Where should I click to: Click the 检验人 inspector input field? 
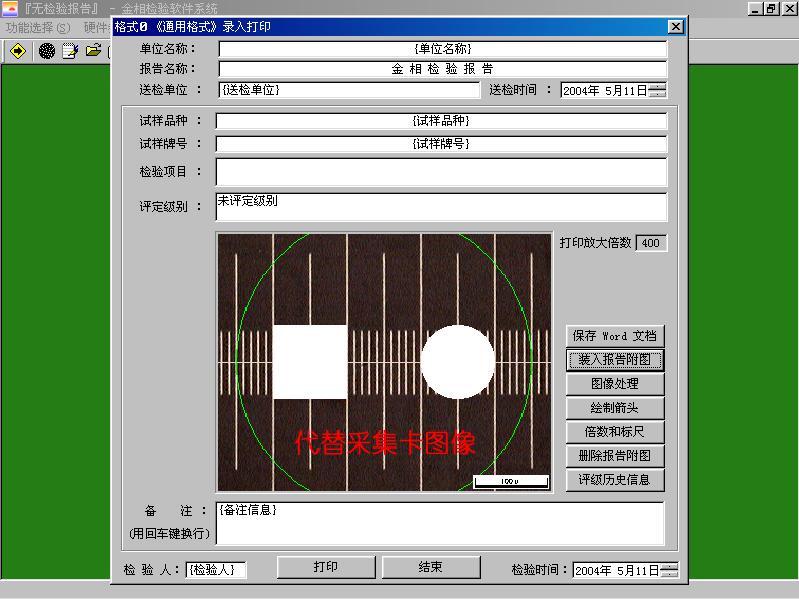[x=215, y=569]
